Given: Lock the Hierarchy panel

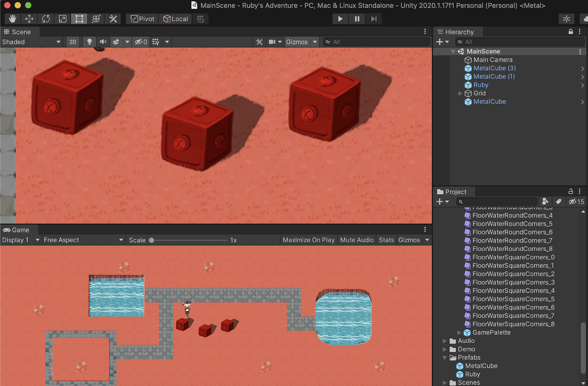Looking at the screenshot, I should tap(571, 32).
